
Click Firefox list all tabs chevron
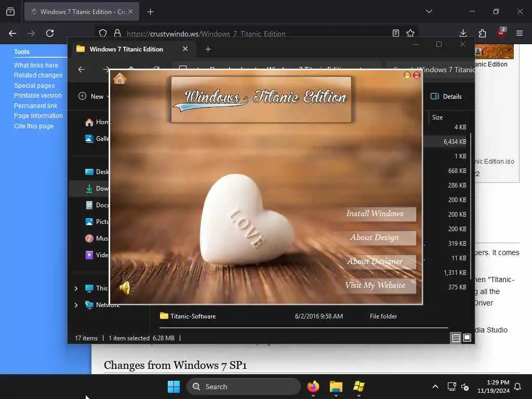[429, 11]
